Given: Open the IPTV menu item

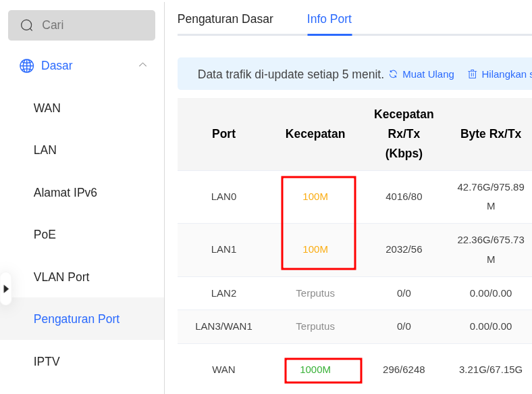Looking at the screenshot, I should 47,362.
